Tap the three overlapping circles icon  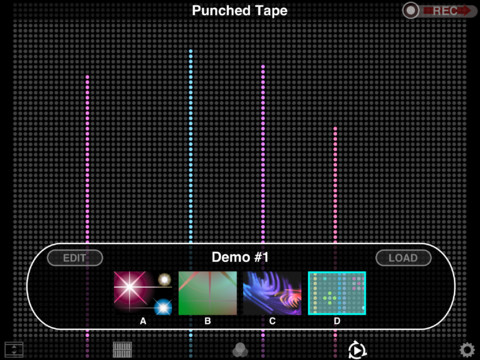[240, 350]
